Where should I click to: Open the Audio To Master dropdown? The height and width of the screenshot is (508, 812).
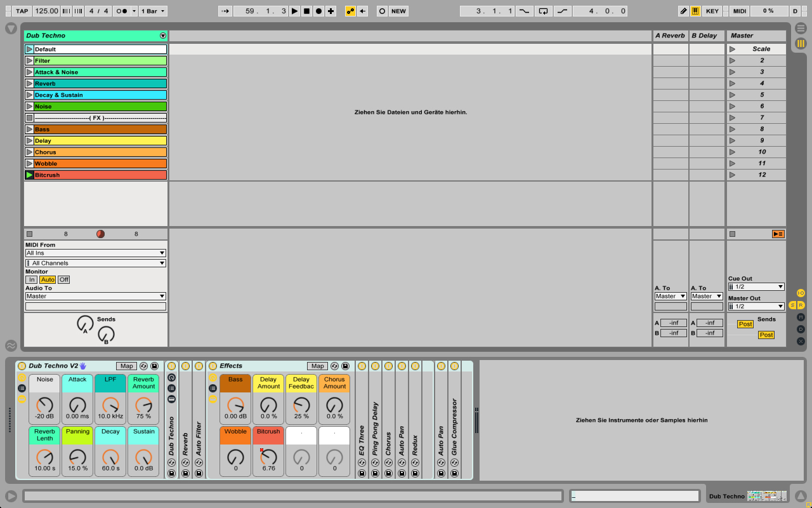(x=95, y=296)
